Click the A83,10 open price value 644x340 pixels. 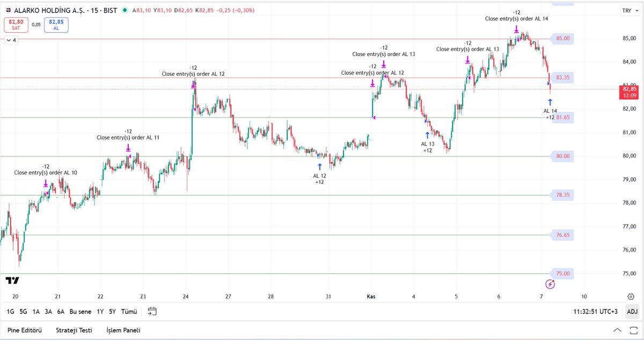142,10
